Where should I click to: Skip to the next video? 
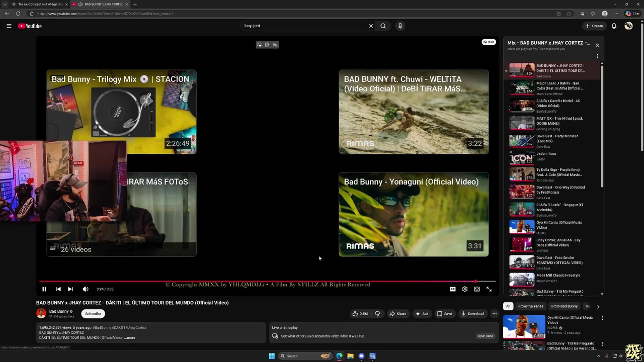click(70, 289)
